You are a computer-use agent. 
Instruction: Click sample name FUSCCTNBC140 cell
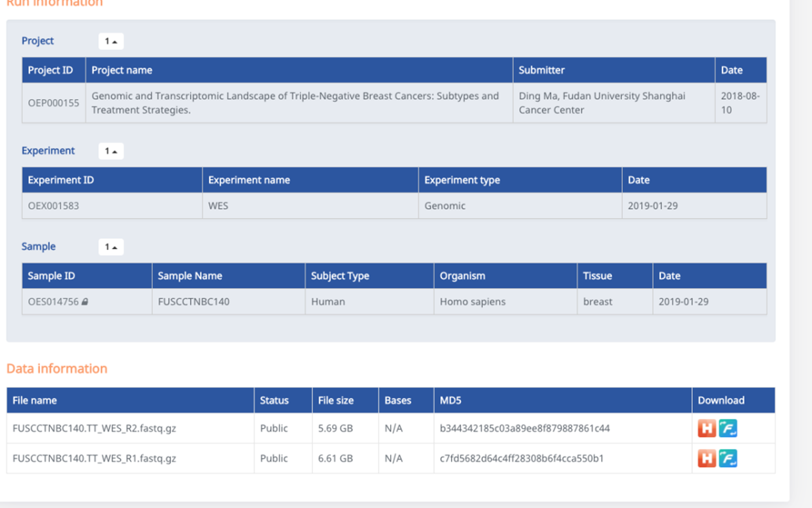228,302
